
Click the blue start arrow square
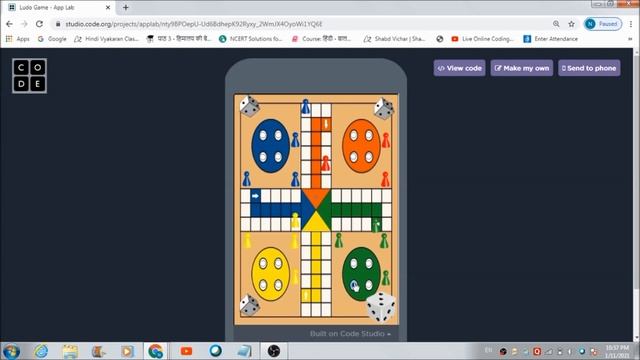tap(256, 196)
